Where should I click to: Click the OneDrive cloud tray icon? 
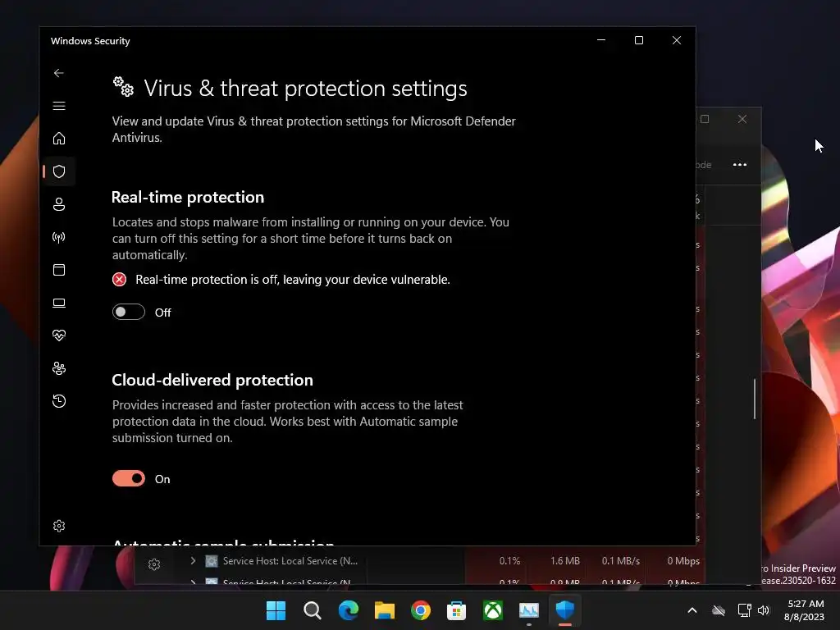tap(719, 610)
